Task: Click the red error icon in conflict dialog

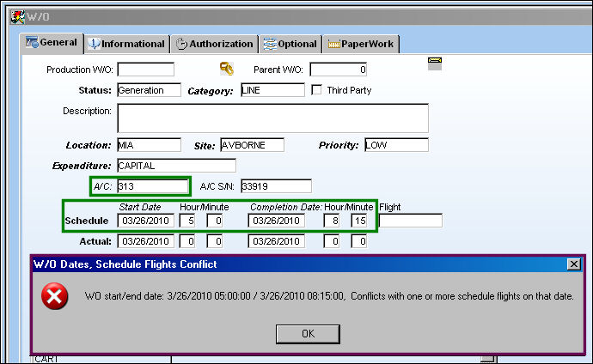Action: (54, 296)
